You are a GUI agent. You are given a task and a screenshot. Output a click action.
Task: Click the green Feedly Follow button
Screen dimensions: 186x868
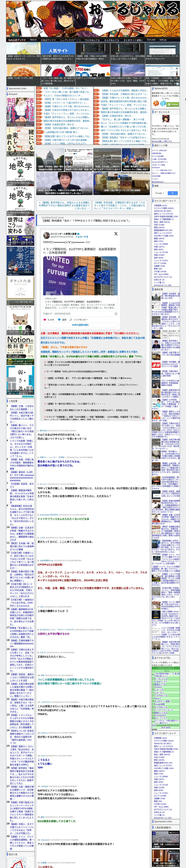pos(173,104)
